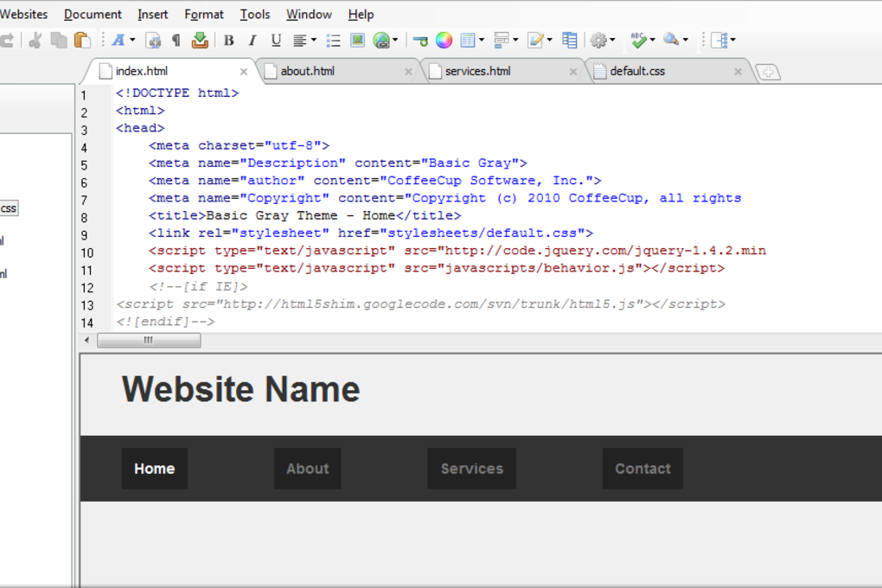The image size is (882, 588).
Task: Click the Cut scissors icon
Action: click(35, 40)
